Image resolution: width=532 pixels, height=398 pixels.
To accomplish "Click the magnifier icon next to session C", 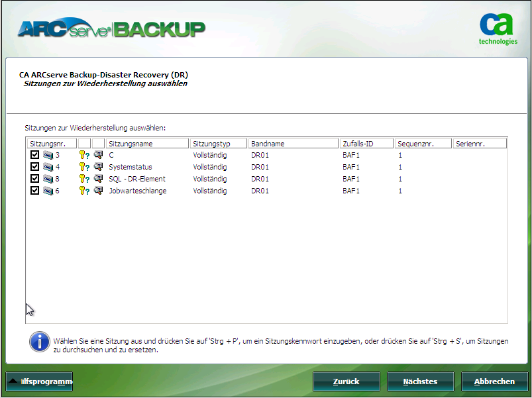I will [x=98, y=155].
